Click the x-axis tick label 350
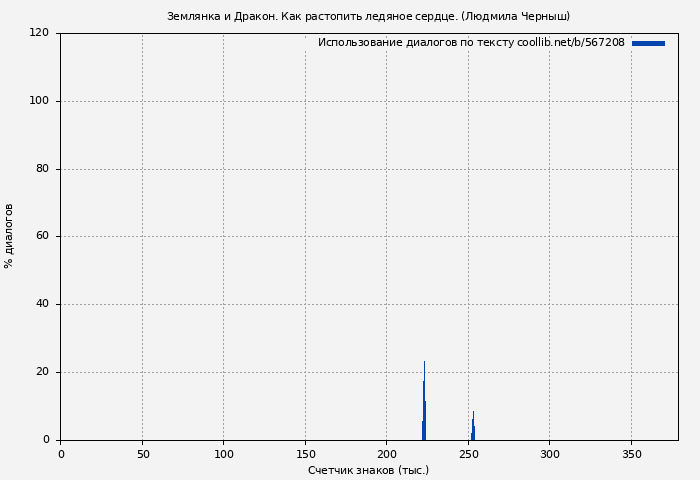 [x=631, y=454]
